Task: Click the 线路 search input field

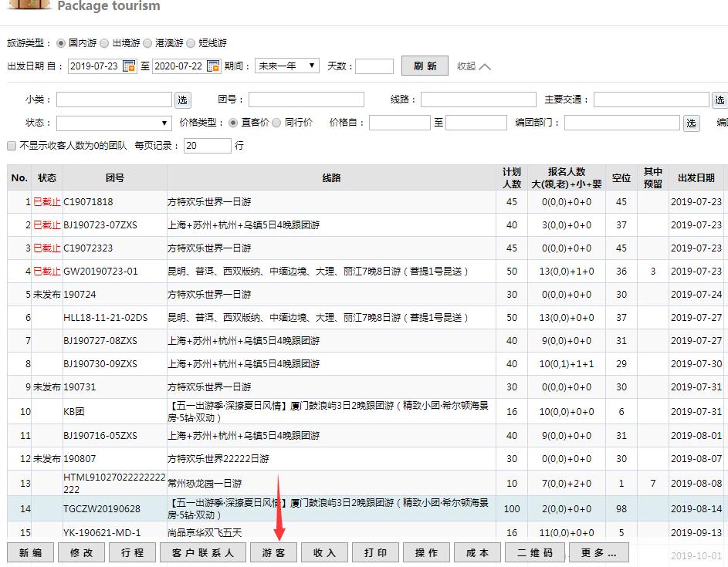Action: [x=478, y=100]
